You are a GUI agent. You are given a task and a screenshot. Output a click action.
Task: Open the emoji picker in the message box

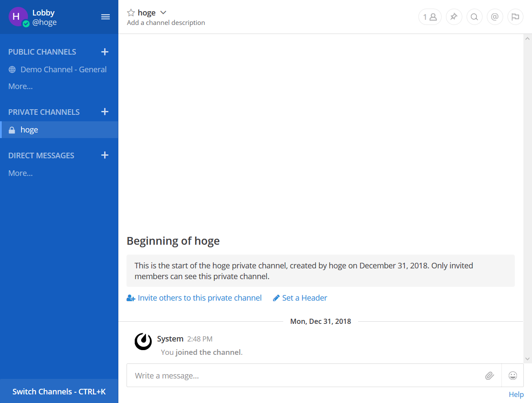[513, 375]
